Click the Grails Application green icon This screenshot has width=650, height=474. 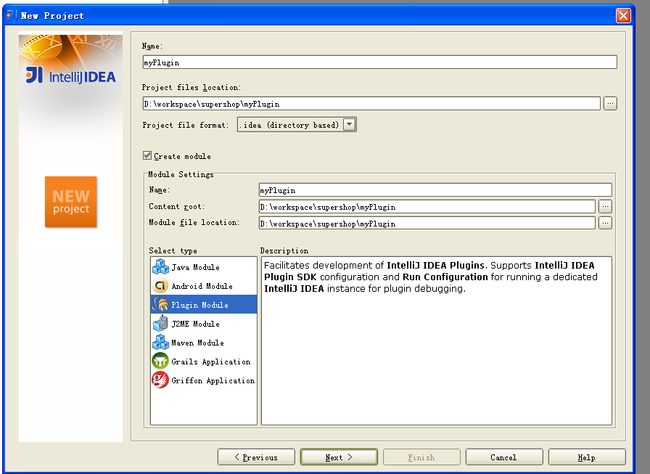(160, 361)
